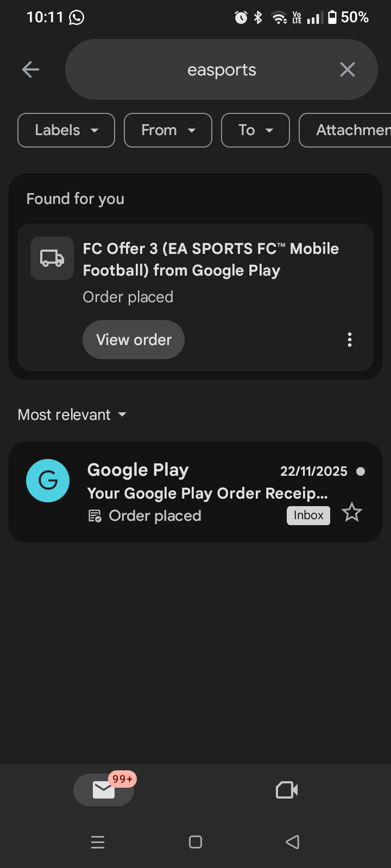Tap the Inbox label on the email
Image resolution: width=391 pixels, height=868 pixels.
pos(308,515)
